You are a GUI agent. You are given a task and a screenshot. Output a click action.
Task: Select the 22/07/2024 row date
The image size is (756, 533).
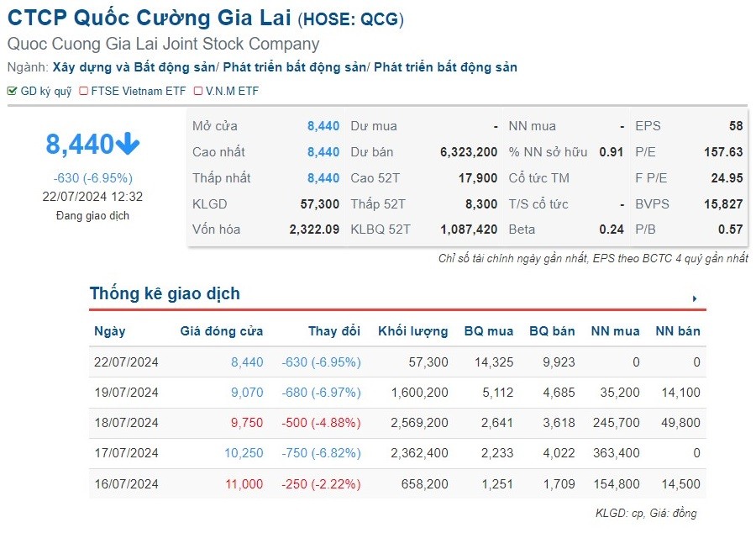coord(126,362)
